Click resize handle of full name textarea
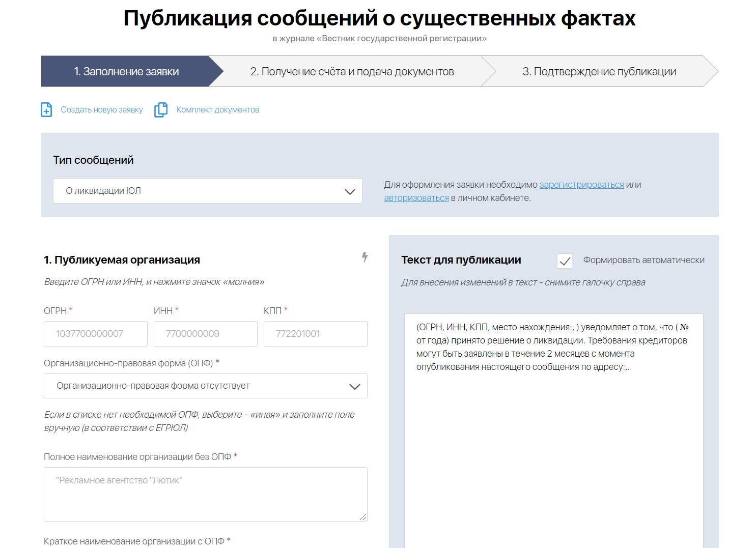The image size is (756, 548). click(x=362, y=516)
